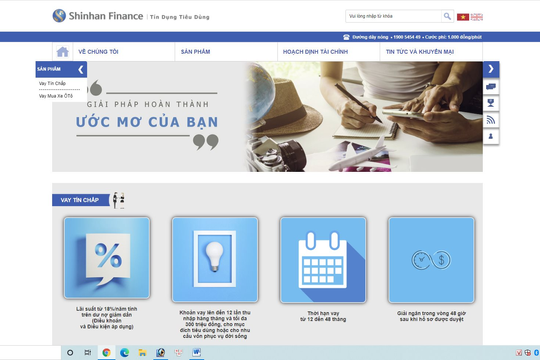540x360 pixels.
Task: Click the Lãi suất từ 18%/năm text
Action: [107, 318]
